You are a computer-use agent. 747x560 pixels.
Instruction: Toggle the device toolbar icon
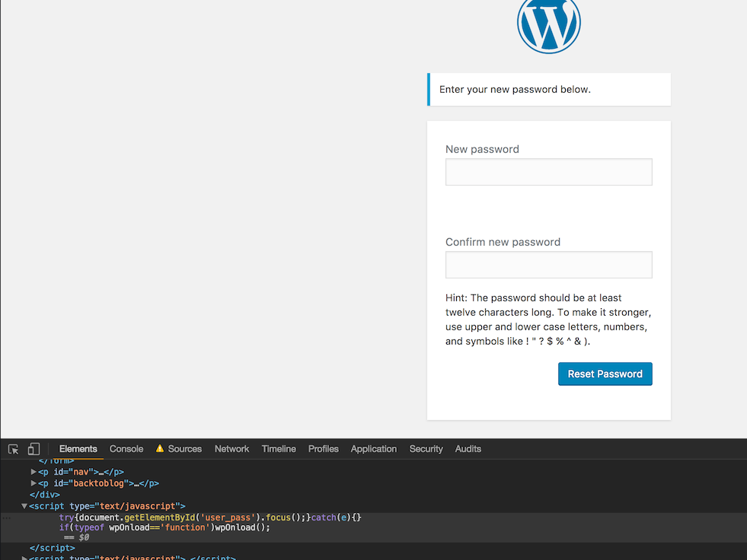(34, 449)
